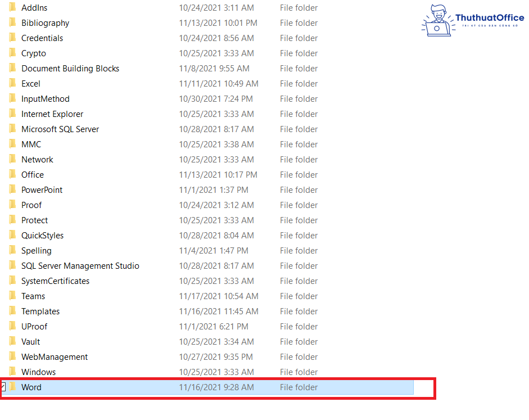Viewport: 529px width, 420px height.
Task: Select the Document Building Blocks folder icon
Action: point(12,68)
